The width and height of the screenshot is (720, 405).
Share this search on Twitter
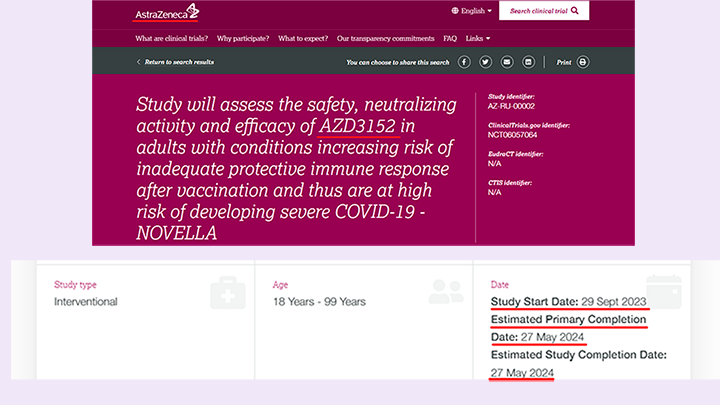(x=485, y=62)
